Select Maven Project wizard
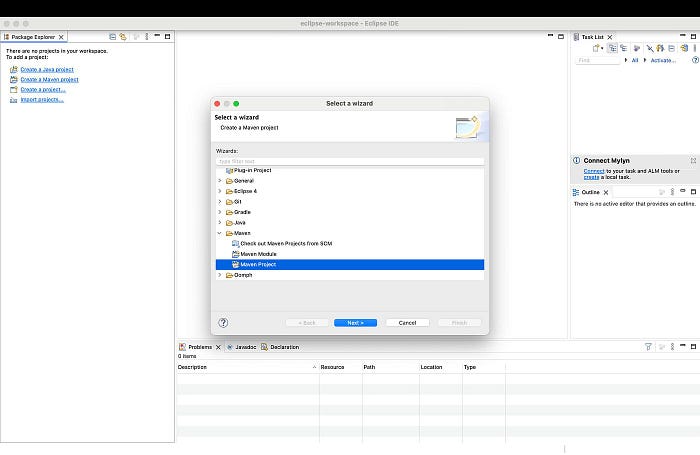 [x=350, y=265]
